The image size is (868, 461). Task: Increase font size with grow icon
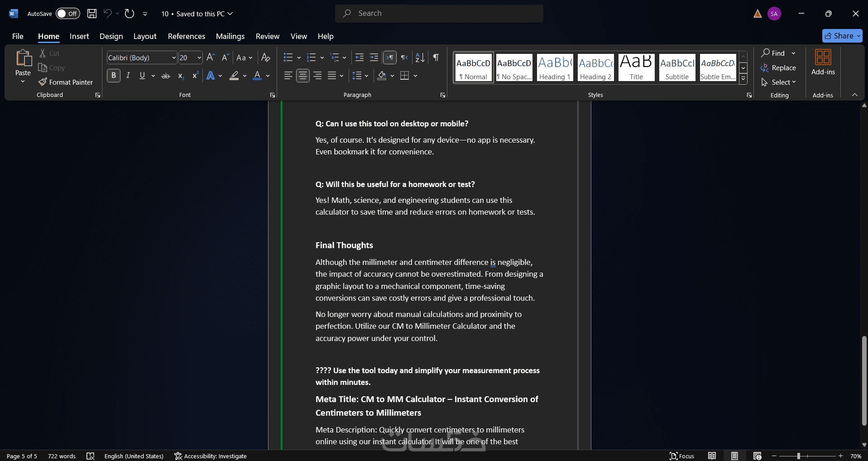click(x=211, y=58)
